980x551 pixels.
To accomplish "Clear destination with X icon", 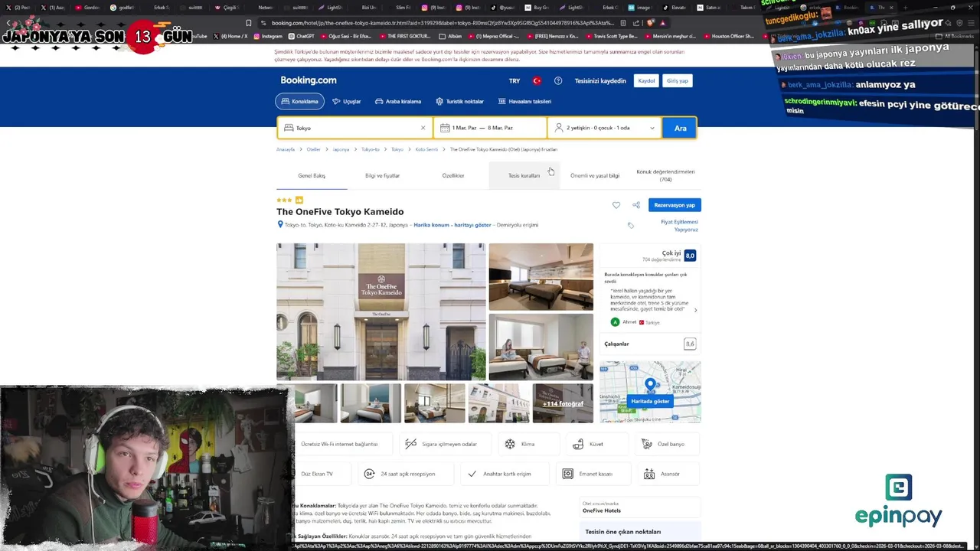I will (x=423, y=128).
